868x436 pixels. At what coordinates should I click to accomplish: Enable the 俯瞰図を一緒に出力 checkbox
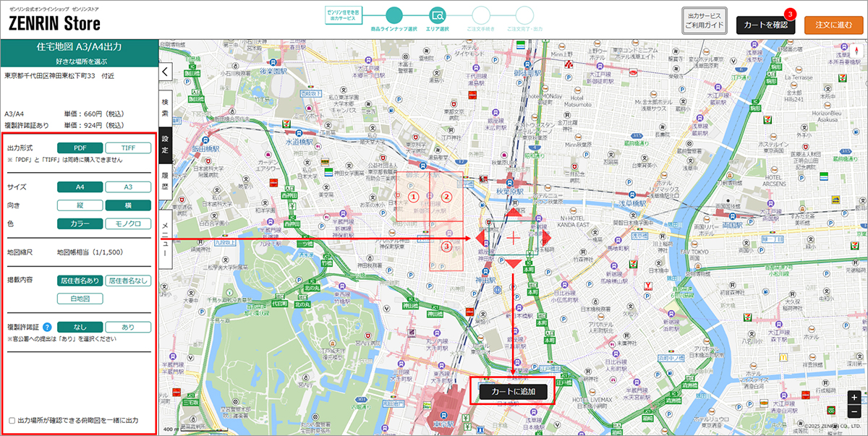(12, 420)
